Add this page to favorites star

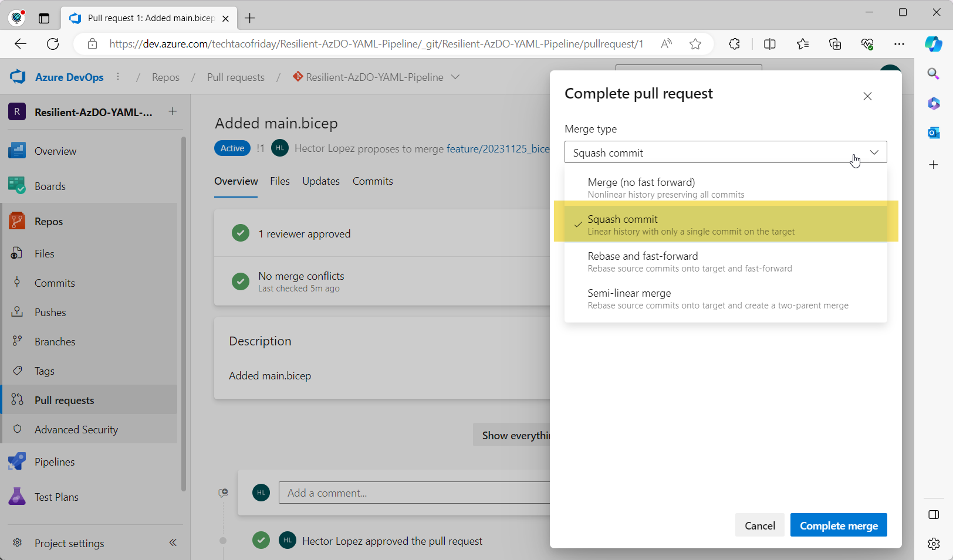tap(695, 44)
